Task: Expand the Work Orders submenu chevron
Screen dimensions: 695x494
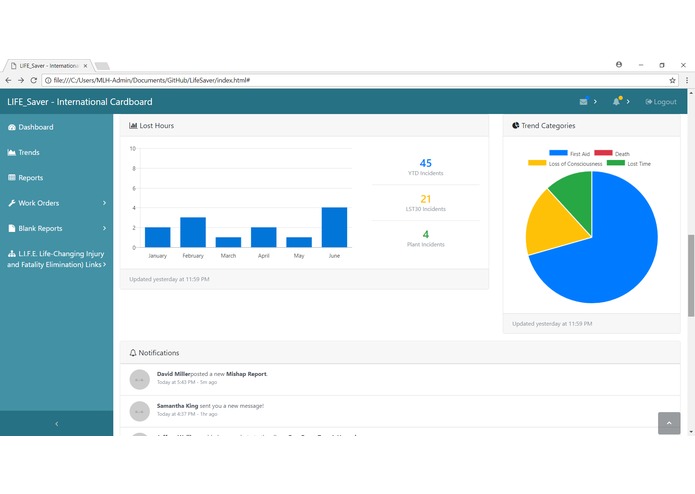Action: pyautogui.click(x=105, y=203)
